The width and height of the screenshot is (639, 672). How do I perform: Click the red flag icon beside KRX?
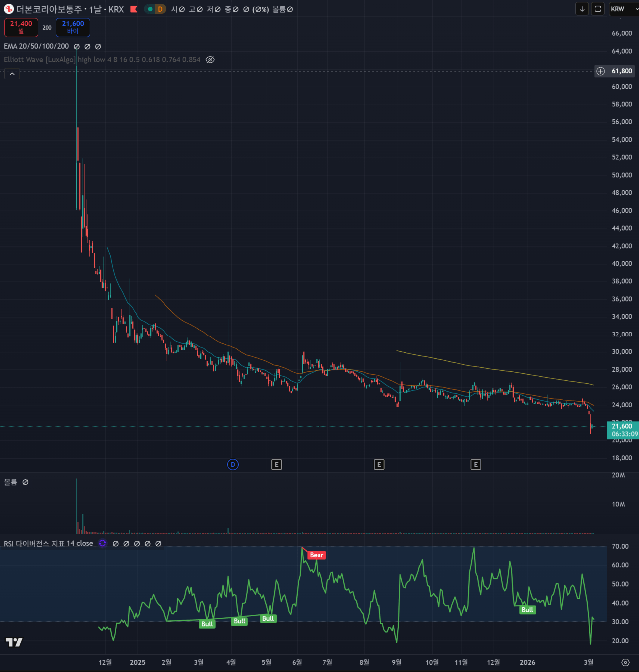point(134,9)
